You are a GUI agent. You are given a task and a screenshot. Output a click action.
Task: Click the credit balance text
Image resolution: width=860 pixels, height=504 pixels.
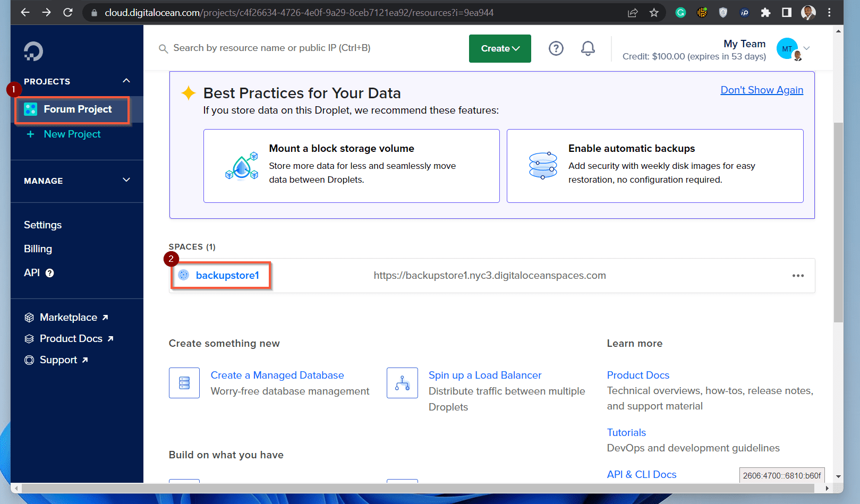[694, 57]
